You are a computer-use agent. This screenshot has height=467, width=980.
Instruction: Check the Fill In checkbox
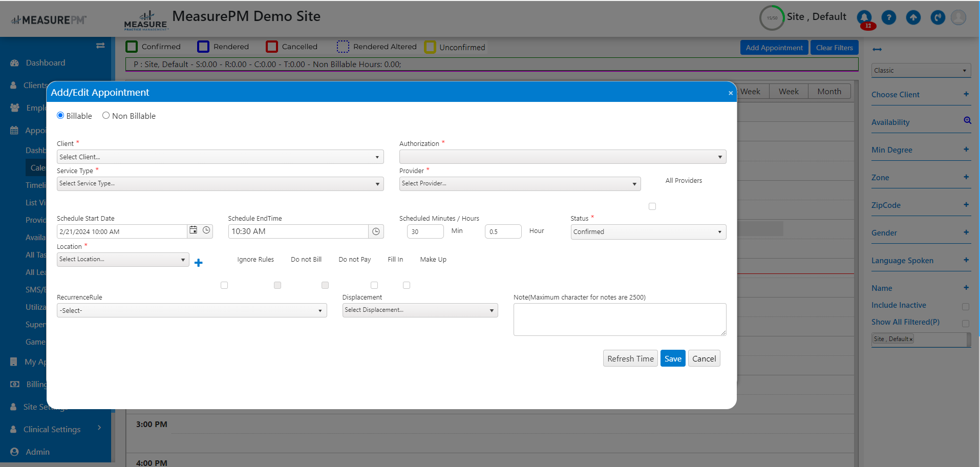(x=374, y=285)
